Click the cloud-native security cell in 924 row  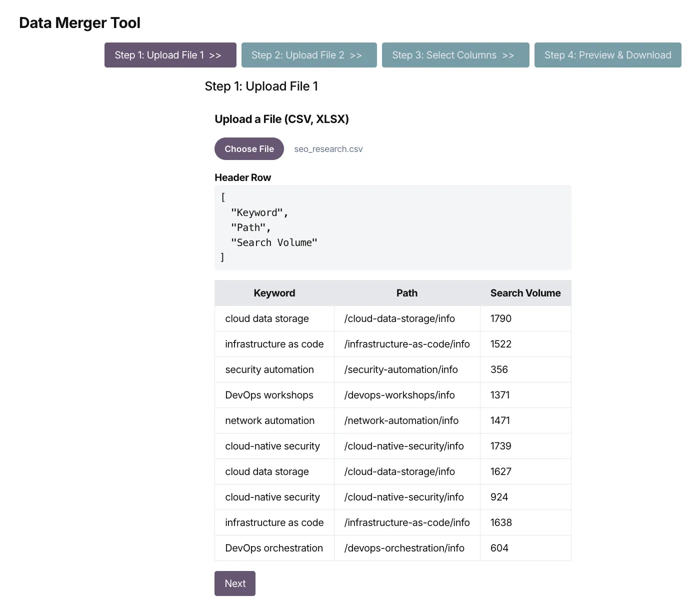pos(274,497)
